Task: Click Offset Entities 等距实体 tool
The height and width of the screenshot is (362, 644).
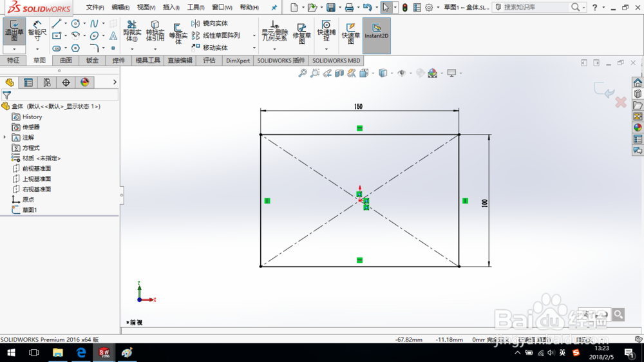Action: tap(178, 33)
